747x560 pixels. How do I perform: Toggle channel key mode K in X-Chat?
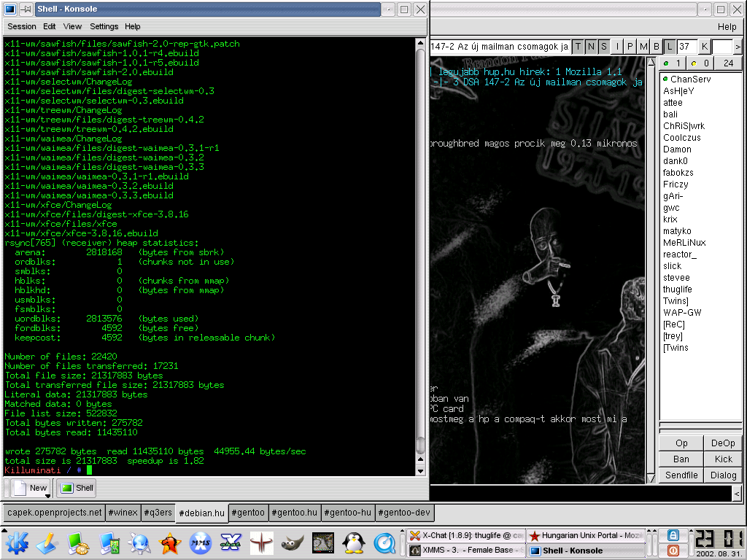pos(704,46)
